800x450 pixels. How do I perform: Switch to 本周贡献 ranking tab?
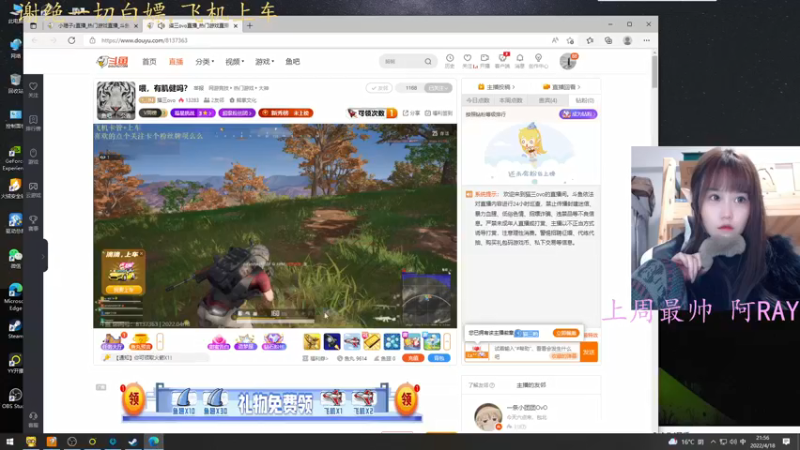511,101
